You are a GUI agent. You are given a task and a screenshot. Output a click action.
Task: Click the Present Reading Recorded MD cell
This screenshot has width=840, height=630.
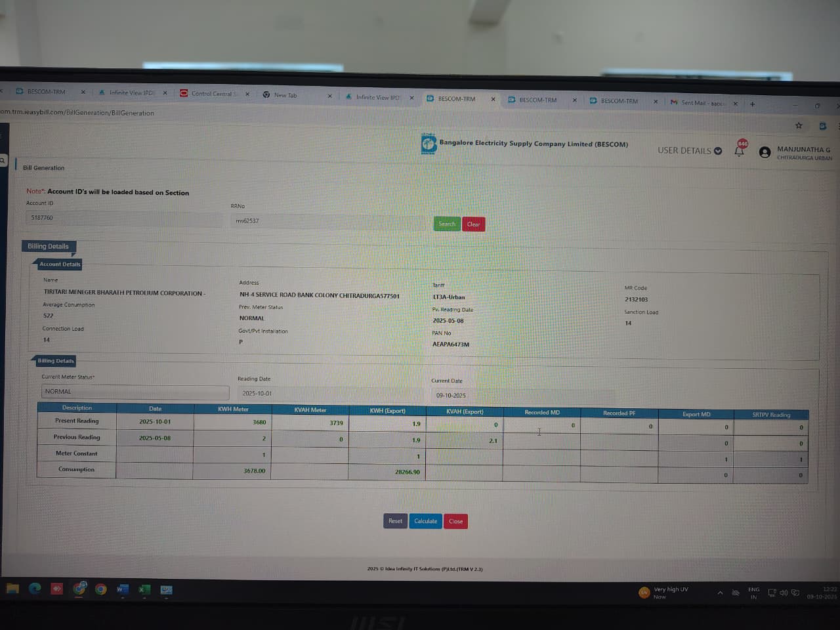tap(541, 425)
